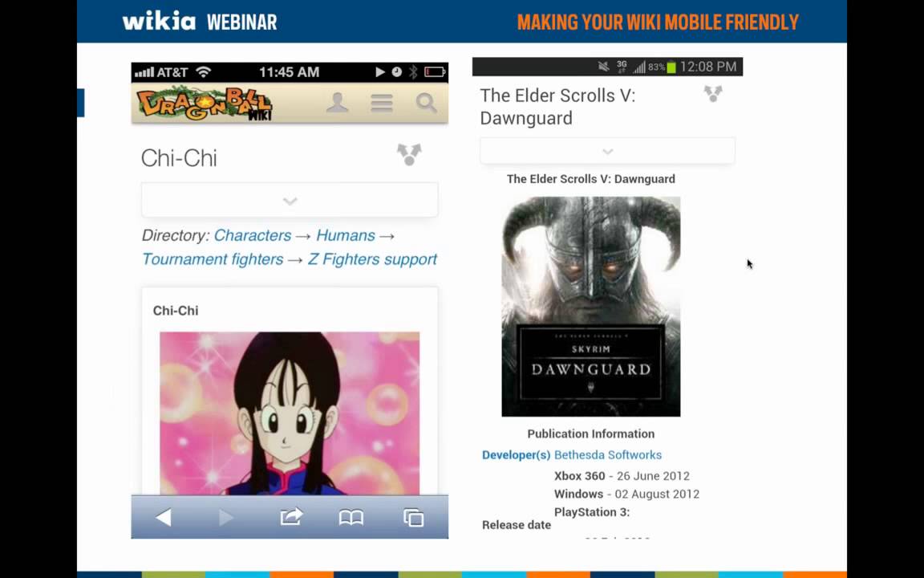
Task: Tap the Android signal strength bars
Action: click(639, 67)
